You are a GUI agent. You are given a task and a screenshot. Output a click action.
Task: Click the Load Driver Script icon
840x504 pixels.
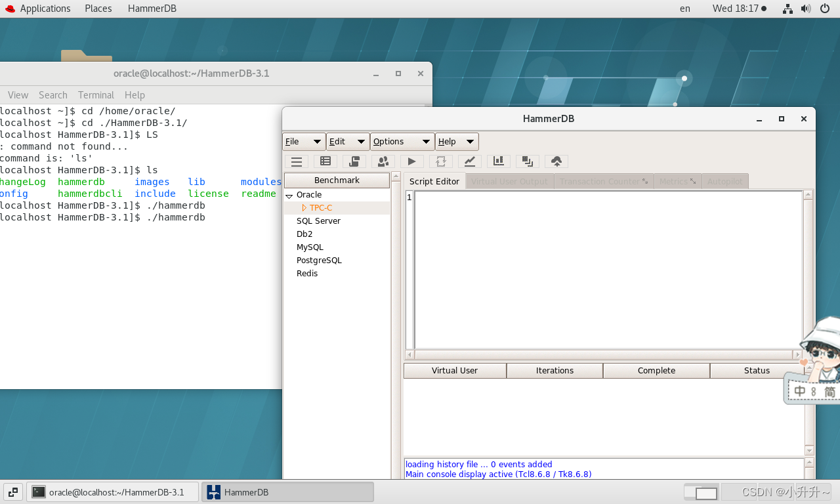tap(354, 161)
